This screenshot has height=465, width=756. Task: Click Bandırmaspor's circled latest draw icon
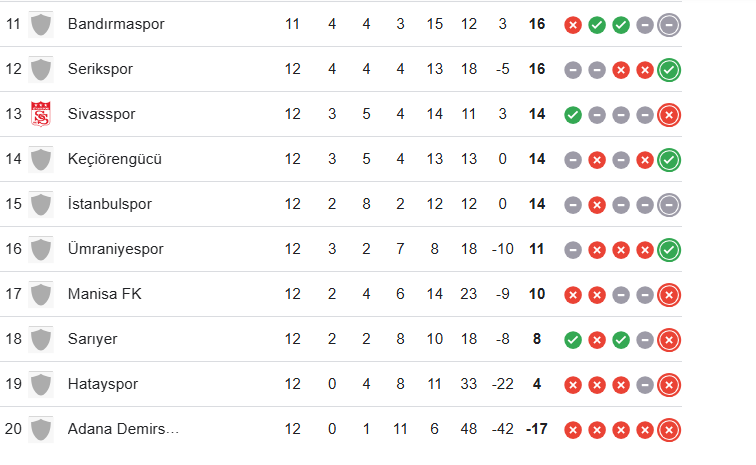tap(670, 25)
